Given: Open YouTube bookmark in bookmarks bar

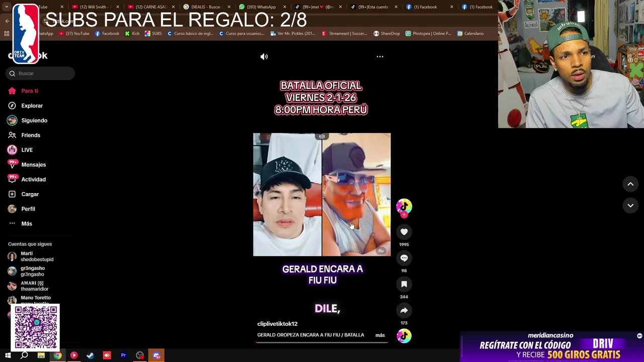Looking at the screenshot, I should click(x=74, y=34).
